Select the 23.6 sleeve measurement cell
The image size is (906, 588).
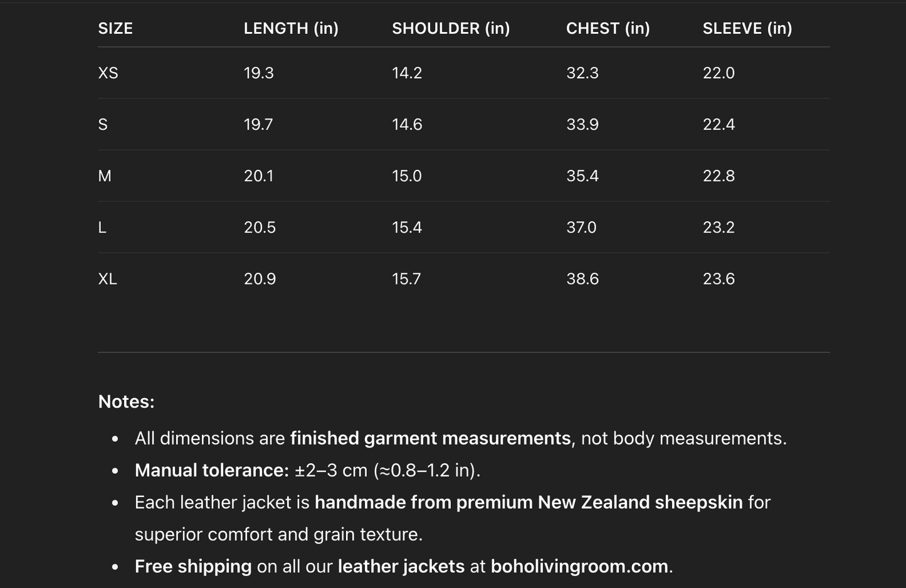718,278
